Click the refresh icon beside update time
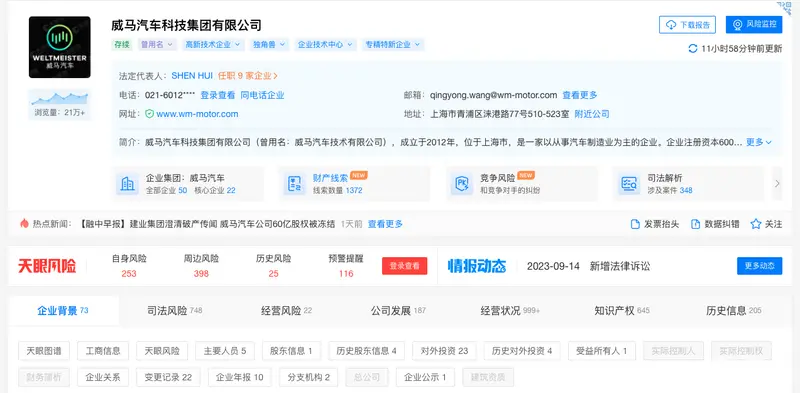 [692, 48]
